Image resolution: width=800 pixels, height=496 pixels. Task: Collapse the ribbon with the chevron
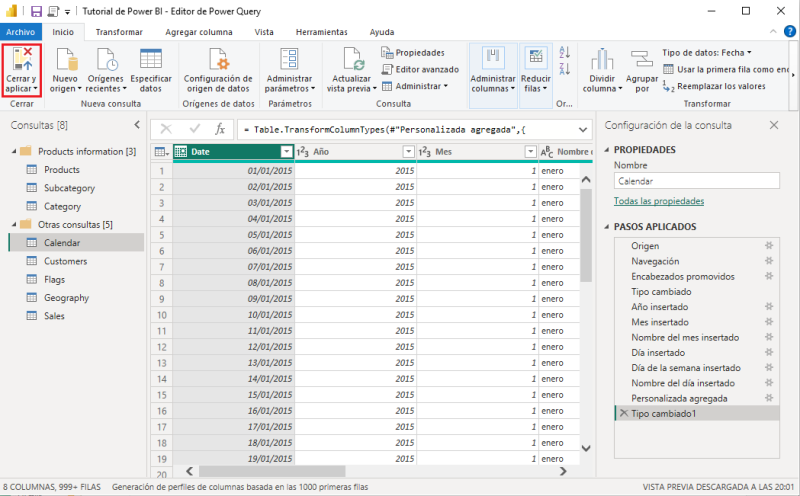(x=773, y=32)
